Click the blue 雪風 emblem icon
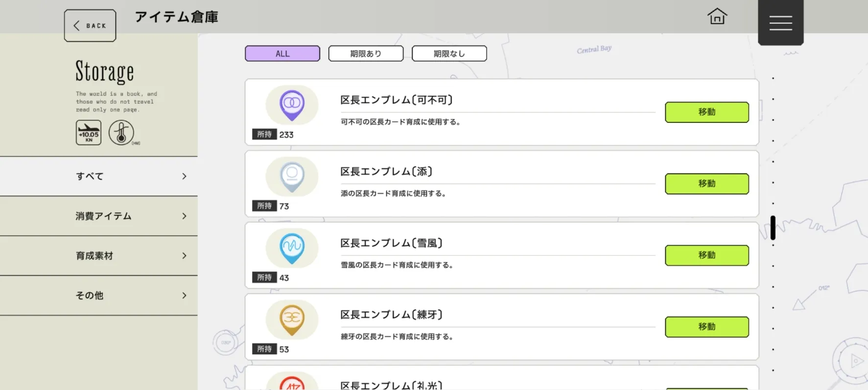This screenshot has width=868, height=390. click(x=292, y=248)
